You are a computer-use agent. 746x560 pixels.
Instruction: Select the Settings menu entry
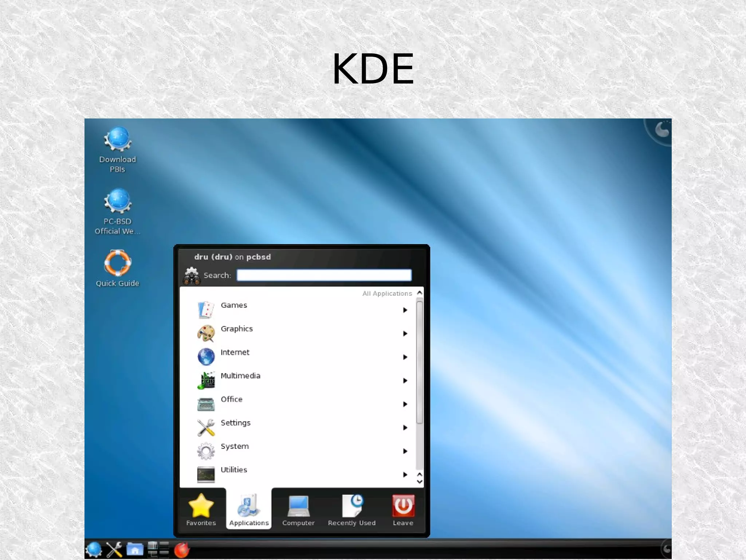coord(298,427)
